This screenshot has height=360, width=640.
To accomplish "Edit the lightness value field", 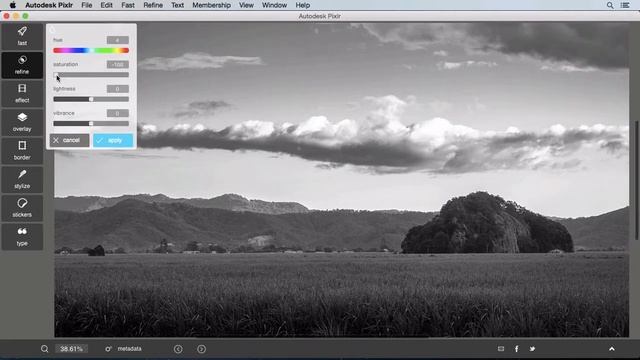I will (x=118, y=89).
